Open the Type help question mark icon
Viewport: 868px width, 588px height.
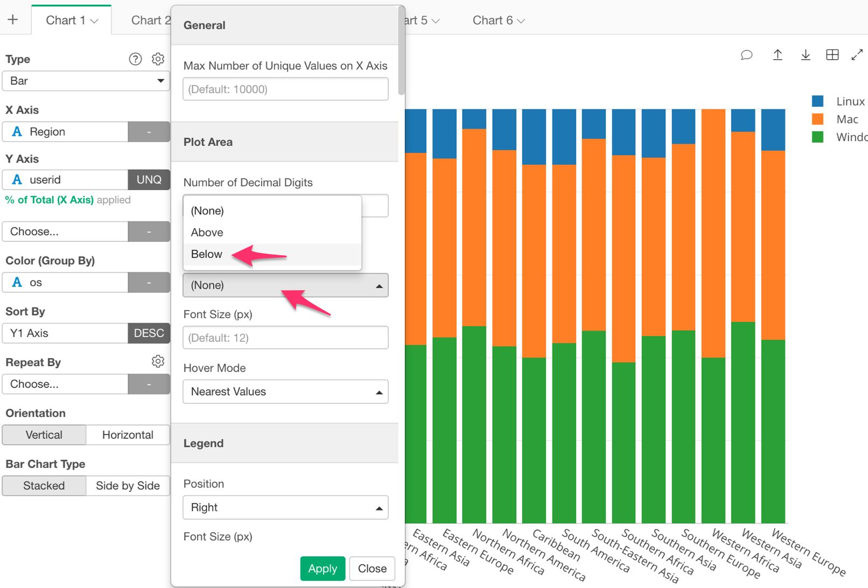pos(135,59)
